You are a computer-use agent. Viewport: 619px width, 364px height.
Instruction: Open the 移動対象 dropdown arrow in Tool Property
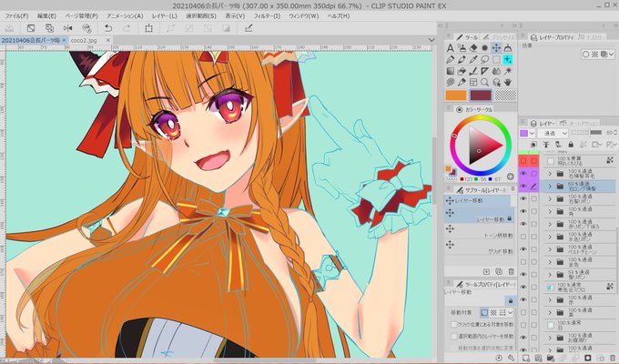[x=511, y=313]
